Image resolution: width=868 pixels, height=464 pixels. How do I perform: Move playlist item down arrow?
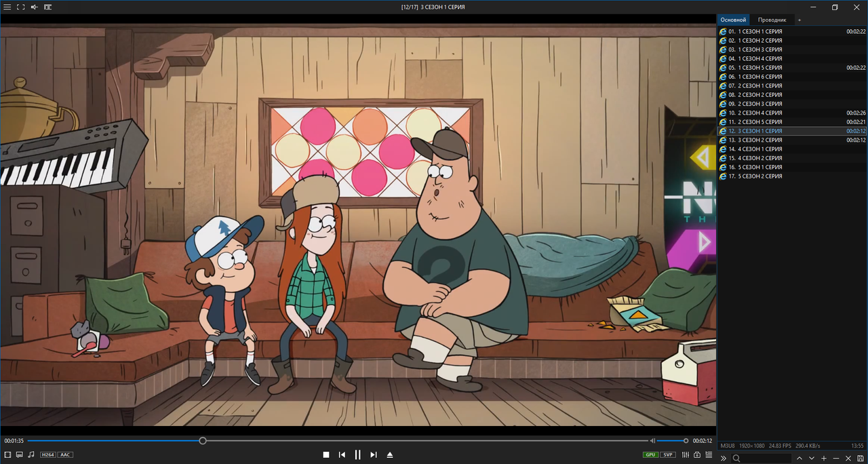[812, 459]
